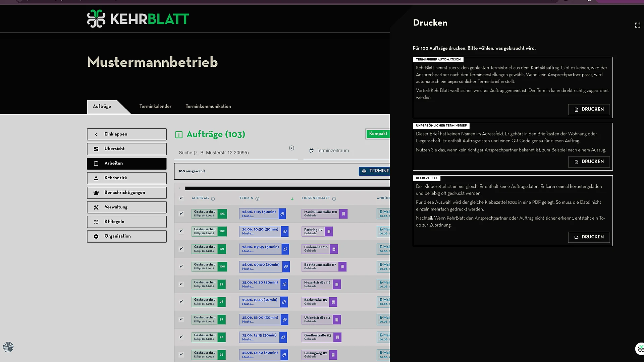
Task: Open link icon for 26.06. 11:15 appointment
Action: coord(282,214)
